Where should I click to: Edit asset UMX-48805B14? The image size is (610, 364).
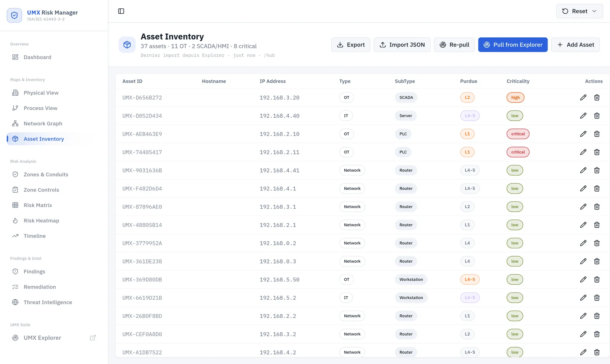[583, 225]
